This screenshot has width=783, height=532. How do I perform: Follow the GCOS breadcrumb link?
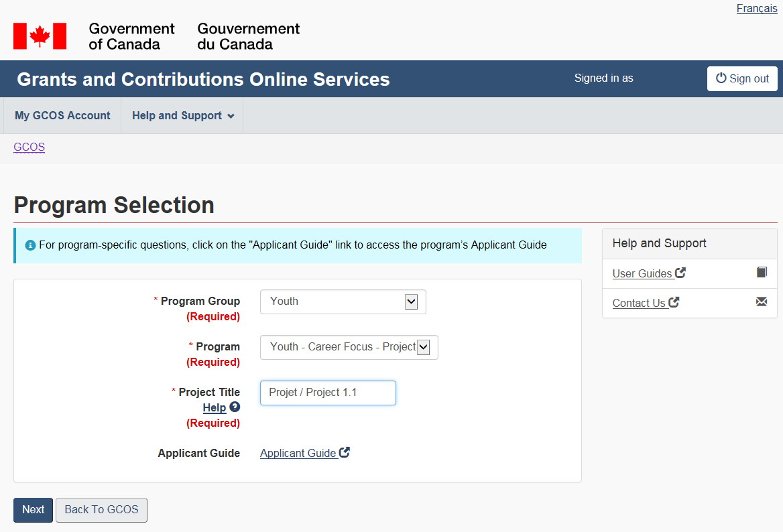click(x=29, y=147)
